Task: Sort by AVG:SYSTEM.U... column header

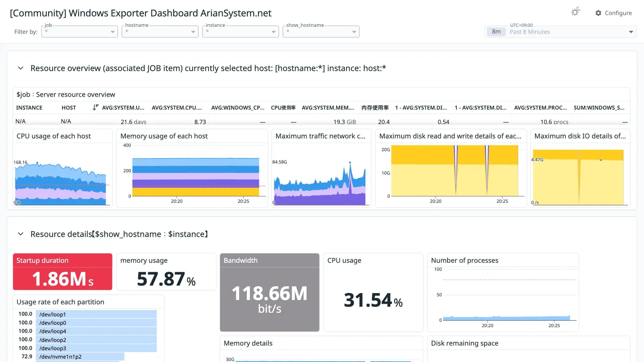Action: click(x=123, y=108)
